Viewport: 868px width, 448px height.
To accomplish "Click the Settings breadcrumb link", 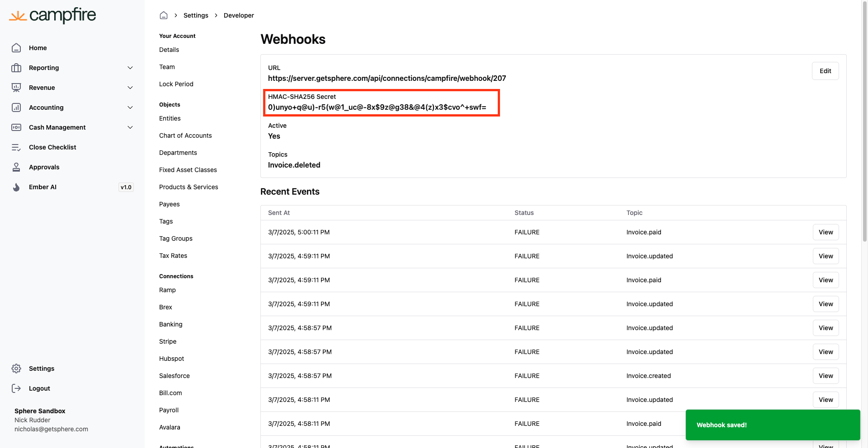I will click(196, 15).
